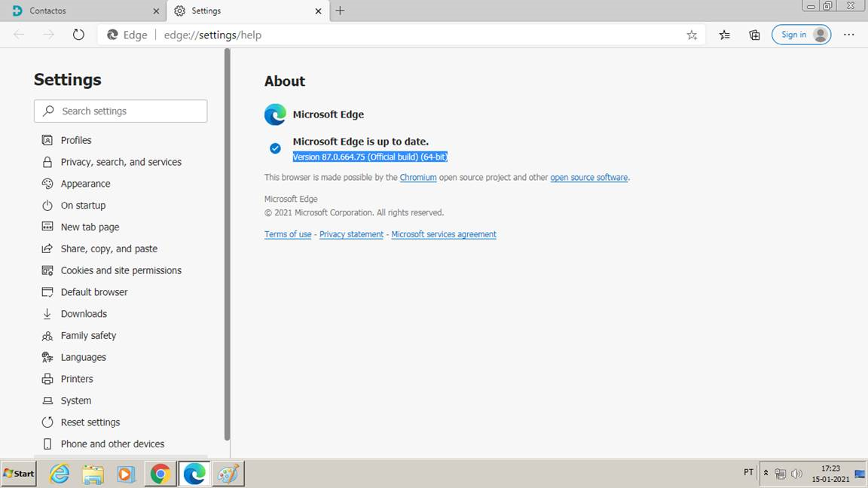Open Paint from the taskbar

(228, 474)
